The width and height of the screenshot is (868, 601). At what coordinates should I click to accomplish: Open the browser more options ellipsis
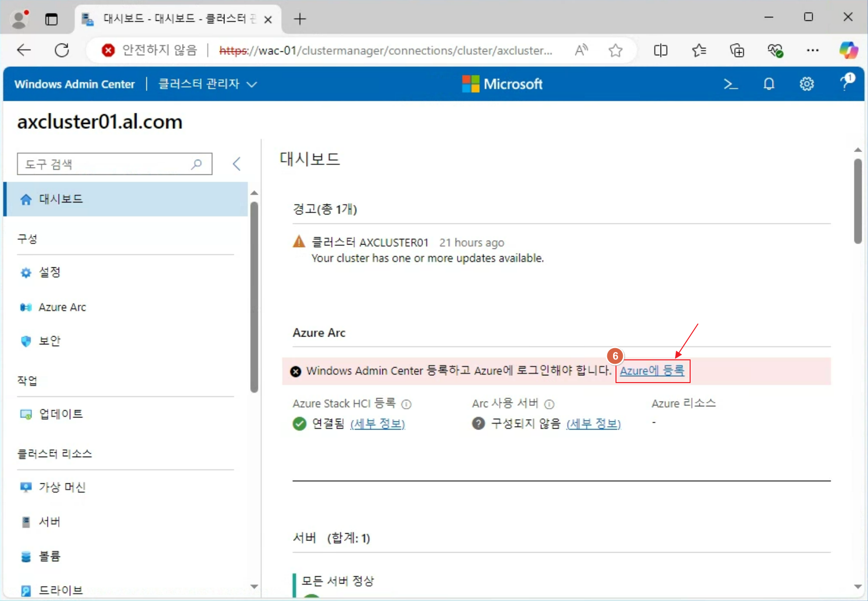pos(813,50)
